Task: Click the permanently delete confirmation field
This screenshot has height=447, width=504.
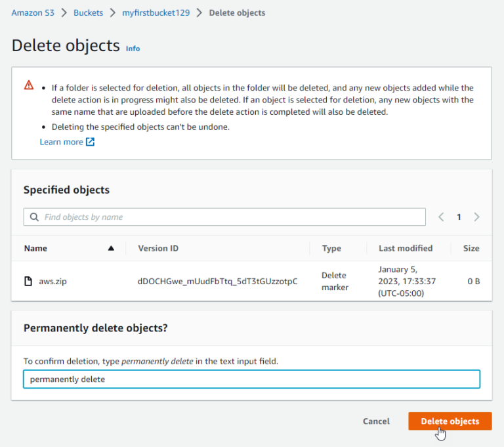Action: click(x=251, y=379)
